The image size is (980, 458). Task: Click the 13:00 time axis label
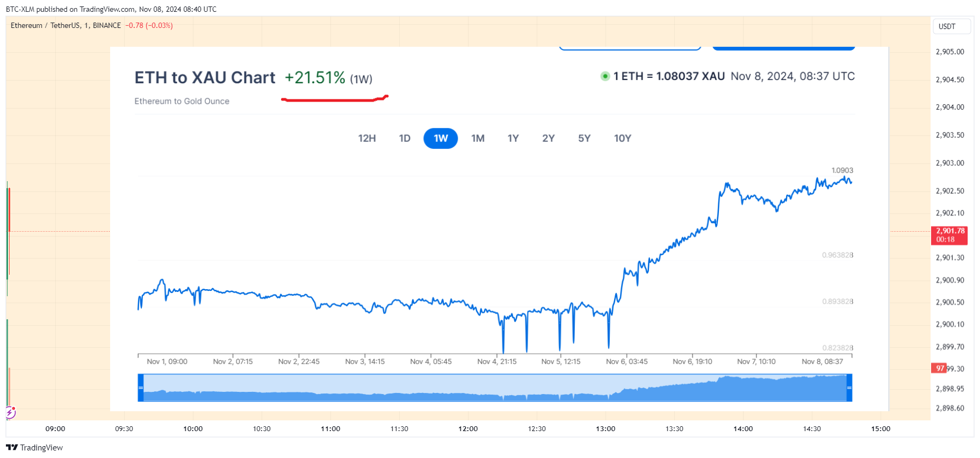[x=606, y=428]
